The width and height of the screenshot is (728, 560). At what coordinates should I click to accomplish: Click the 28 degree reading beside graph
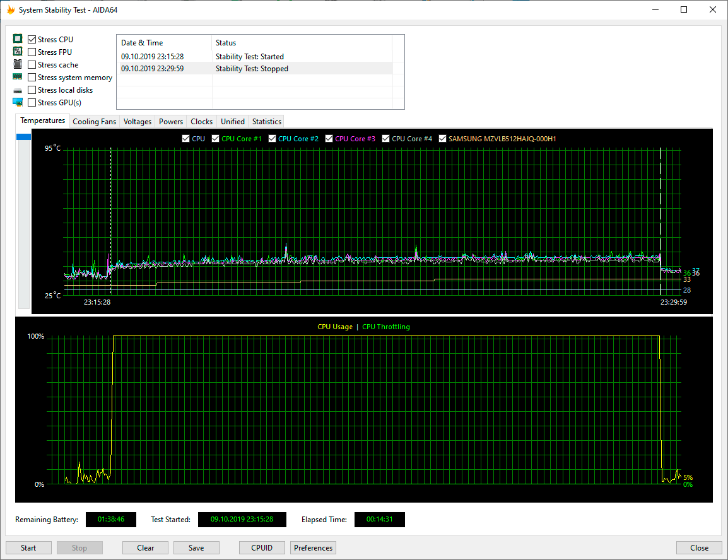pos(686,290)
